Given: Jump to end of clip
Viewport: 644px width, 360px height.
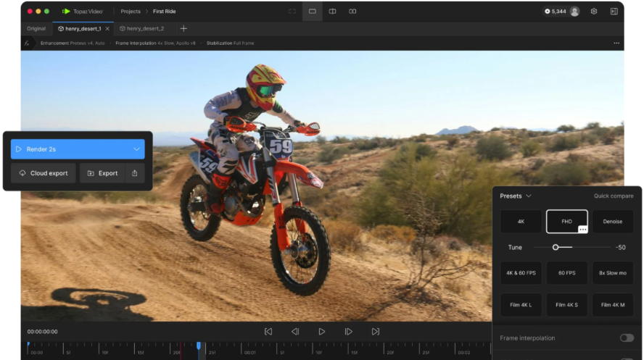Looking at the screenshot, I should coord(376,332).
